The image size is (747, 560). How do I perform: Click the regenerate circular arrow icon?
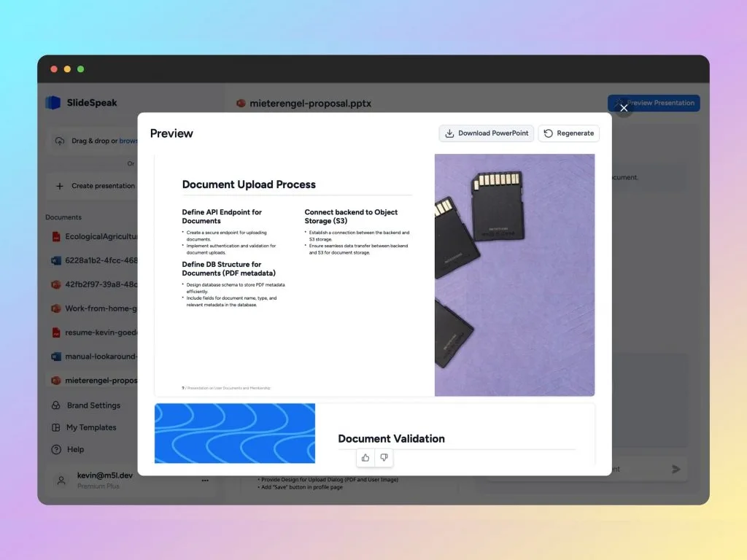549,133
